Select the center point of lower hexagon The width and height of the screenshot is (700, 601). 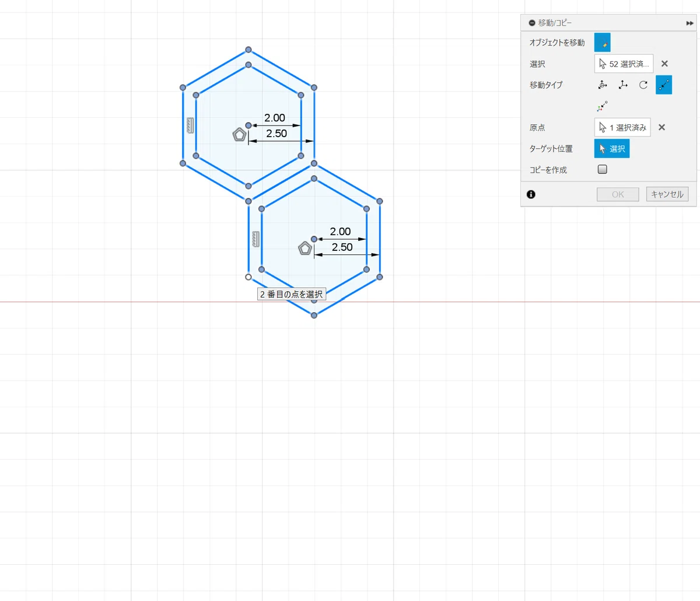[314, 239]
